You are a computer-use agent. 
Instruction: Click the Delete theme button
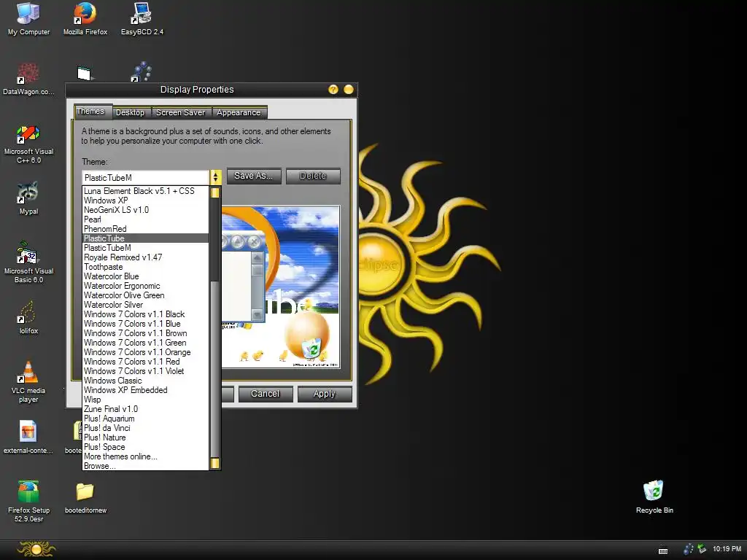313,176
